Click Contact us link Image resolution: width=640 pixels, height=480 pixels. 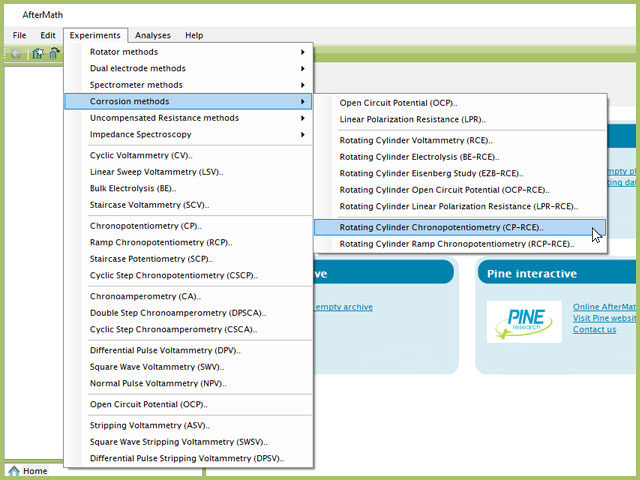(594, 329)
